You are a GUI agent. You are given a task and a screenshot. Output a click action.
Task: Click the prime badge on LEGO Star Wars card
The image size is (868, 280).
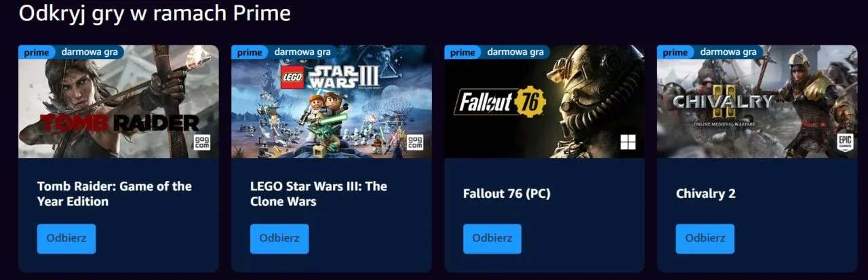tap(250, 52)
